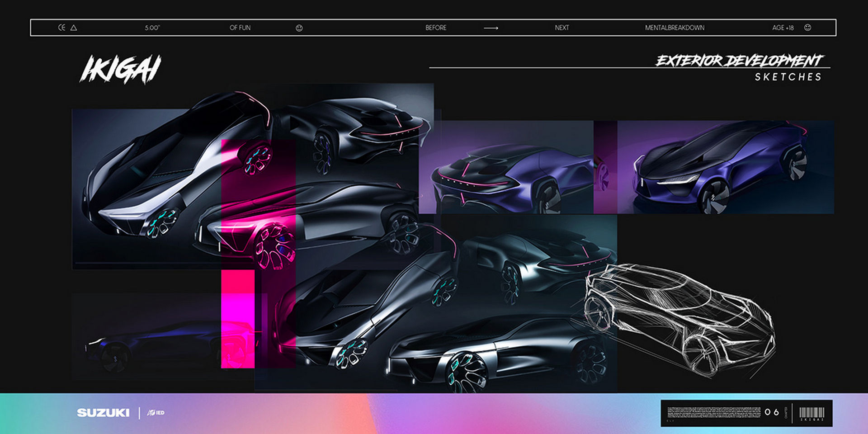Click the bright magenta color block
The image size is (868, 434).
click(x=238, y=319)
